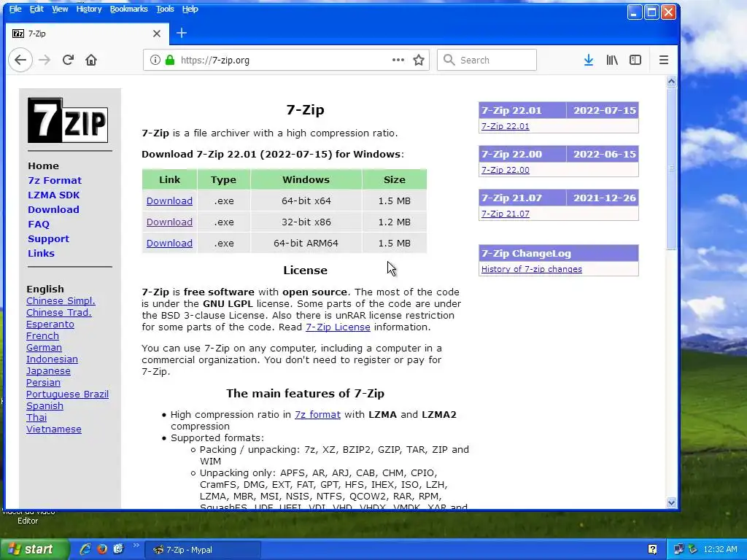Show site information via the info icon

tap(155, 60)
